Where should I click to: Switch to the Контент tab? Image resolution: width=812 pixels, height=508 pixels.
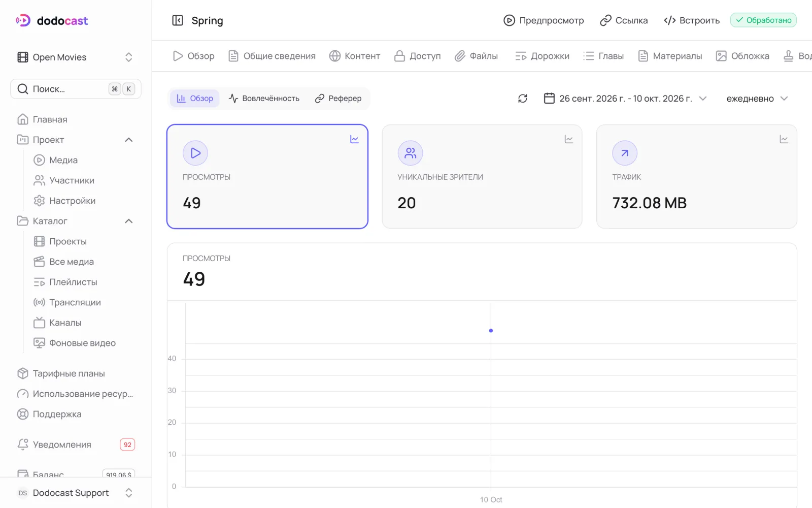(355, 56)
